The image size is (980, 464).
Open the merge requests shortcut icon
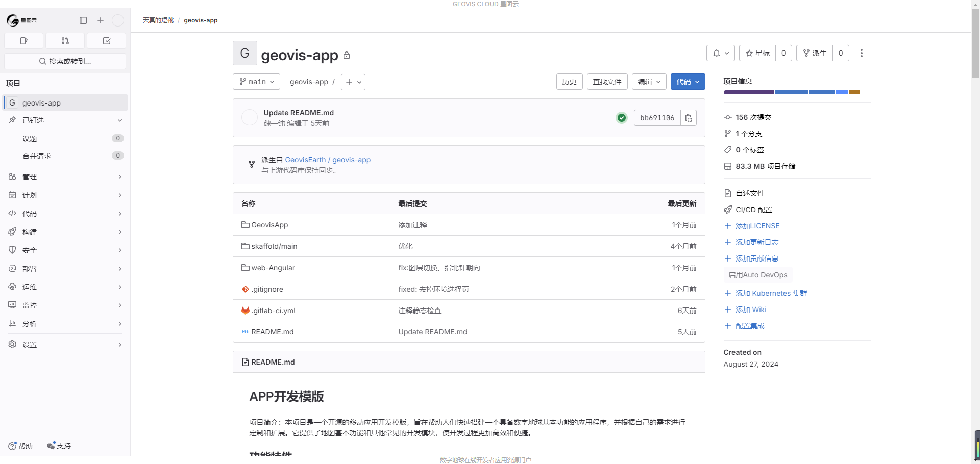(65, 41)
